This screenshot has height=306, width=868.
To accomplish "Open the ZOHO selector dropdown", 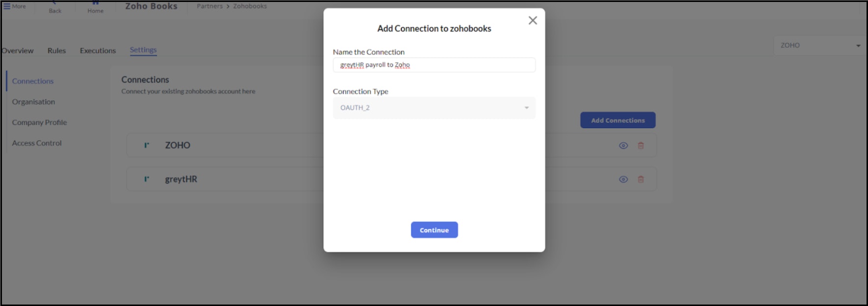I will pyautogui.click(x=820, y=45).
